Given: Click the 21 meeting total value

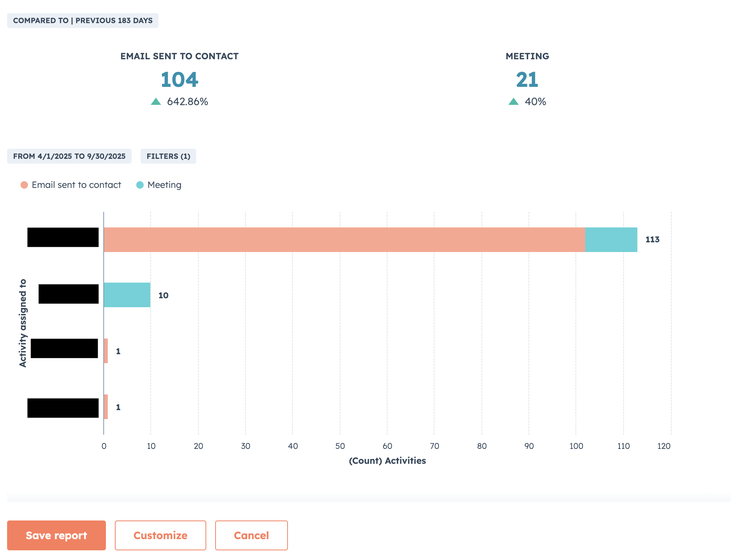Looking at the screenshot, I should click(x=527, y=80).
